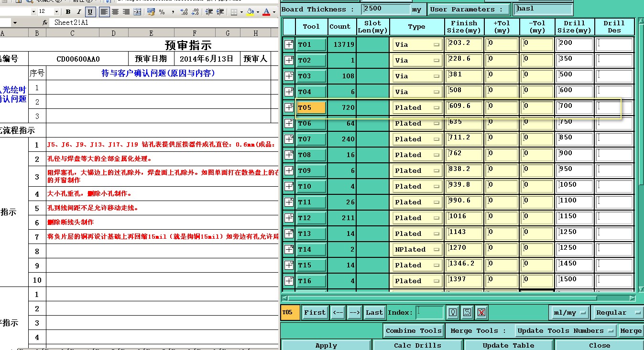
Task: Click the Board Thickness field showing 2500
Action: (385, 9)
